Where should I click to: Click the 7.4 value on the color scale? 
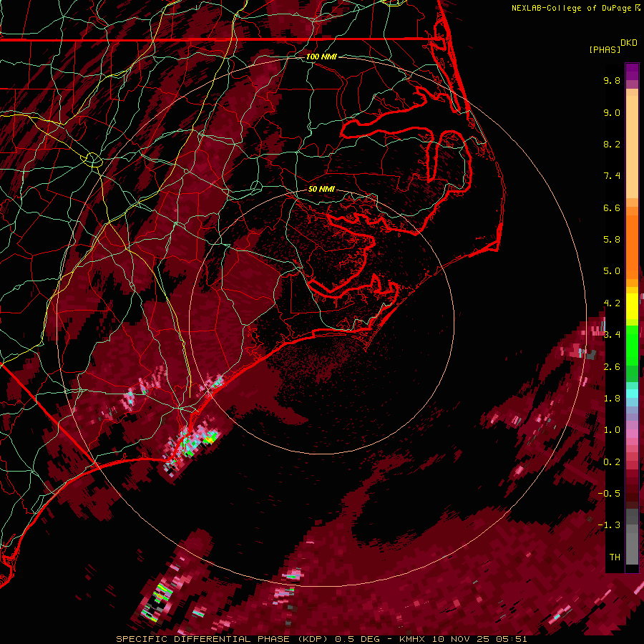tap(612, 176)
